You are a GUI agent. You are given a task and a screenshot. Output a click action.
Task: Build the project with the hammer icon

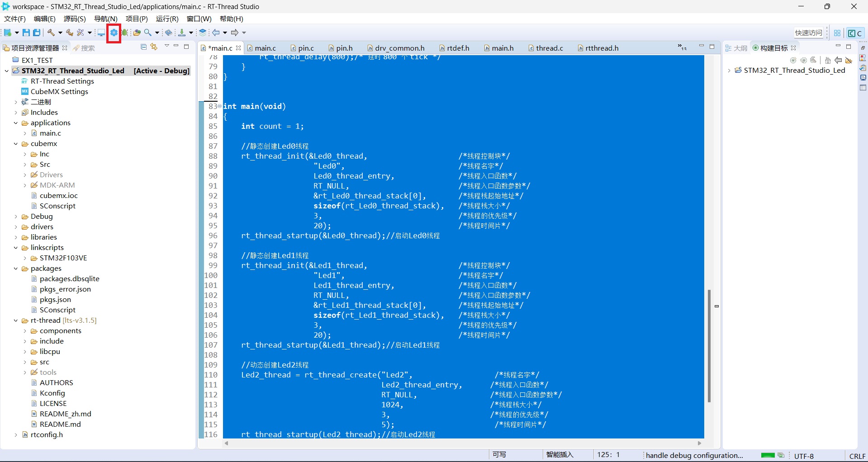click(x=51, y=33)
